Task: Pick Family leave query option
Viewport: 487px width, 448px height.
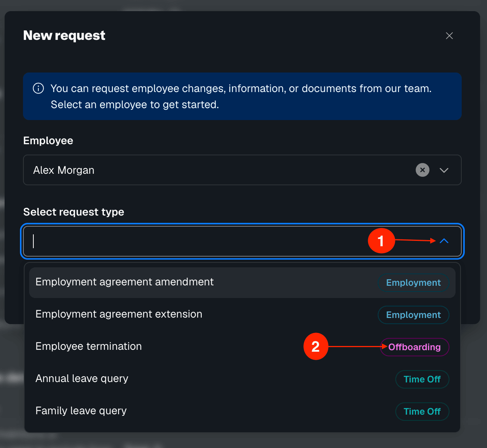Action: pos(242,411)
